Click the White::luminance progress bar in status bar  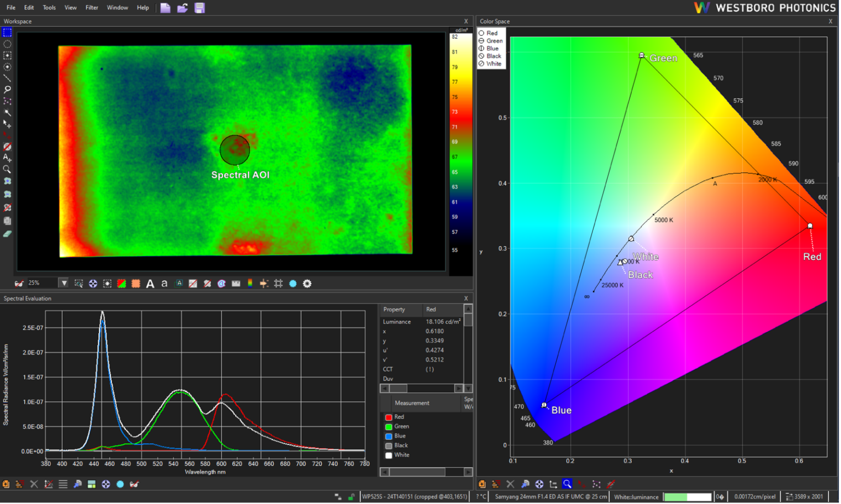pyautogui.click(x=688, y=497)
